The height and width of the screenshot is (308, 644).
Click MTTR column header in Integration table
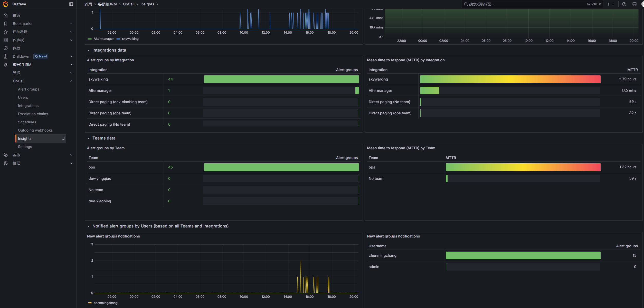point(632,70)
